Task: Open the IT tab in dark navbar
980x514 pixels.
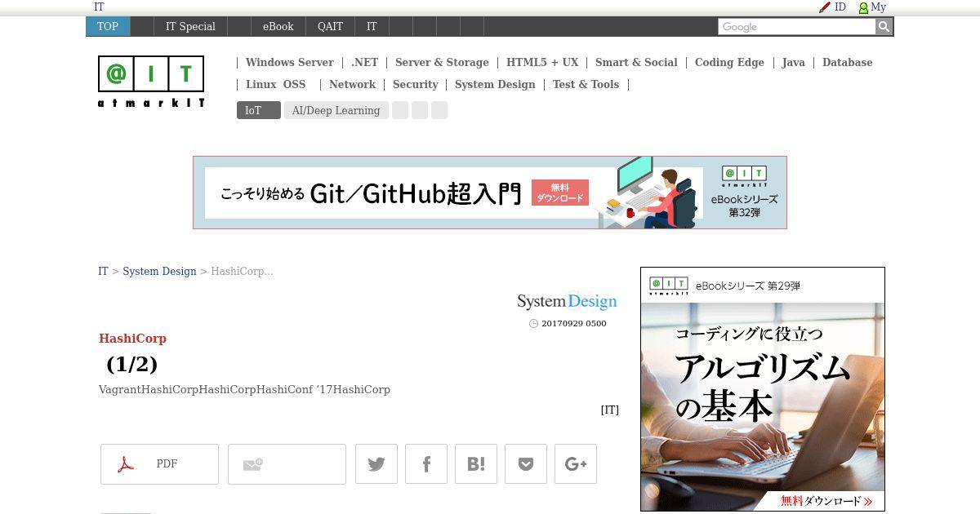Action: click(372, 27)
